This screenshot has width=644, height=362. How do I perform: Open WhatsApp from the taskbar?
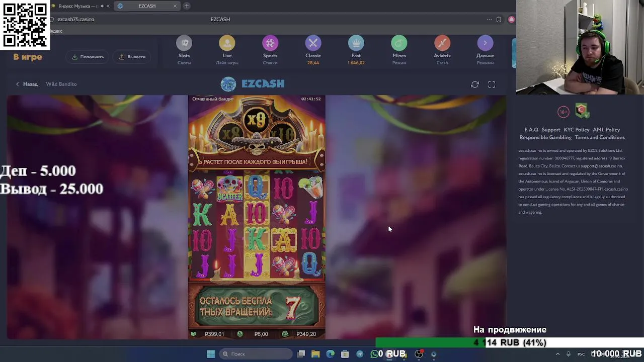point(374,354)
